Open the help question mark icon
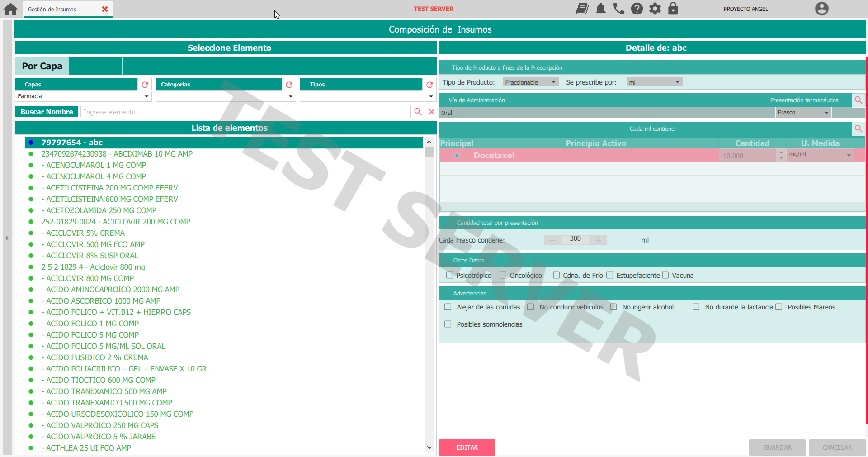 (x=637, y=9)
